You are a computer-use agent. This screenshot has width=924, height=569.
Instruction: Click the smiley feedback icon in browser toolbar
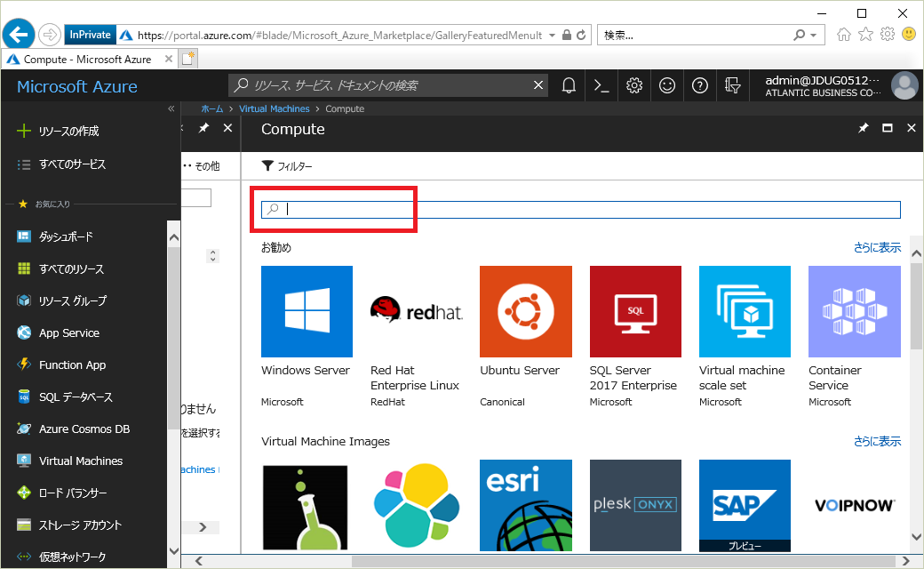click(x=909, y=35)
